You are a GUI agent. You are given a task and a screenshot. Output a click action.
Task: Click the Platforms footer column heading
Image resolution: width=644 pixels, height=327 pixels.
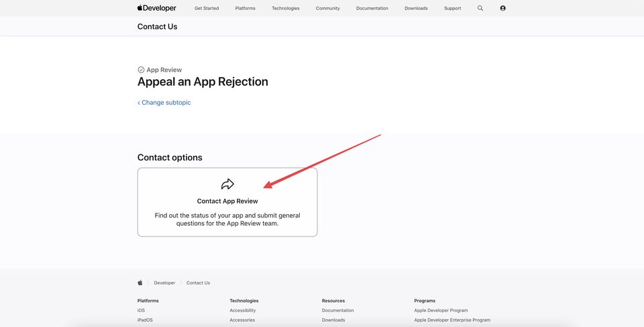(148, 301)
